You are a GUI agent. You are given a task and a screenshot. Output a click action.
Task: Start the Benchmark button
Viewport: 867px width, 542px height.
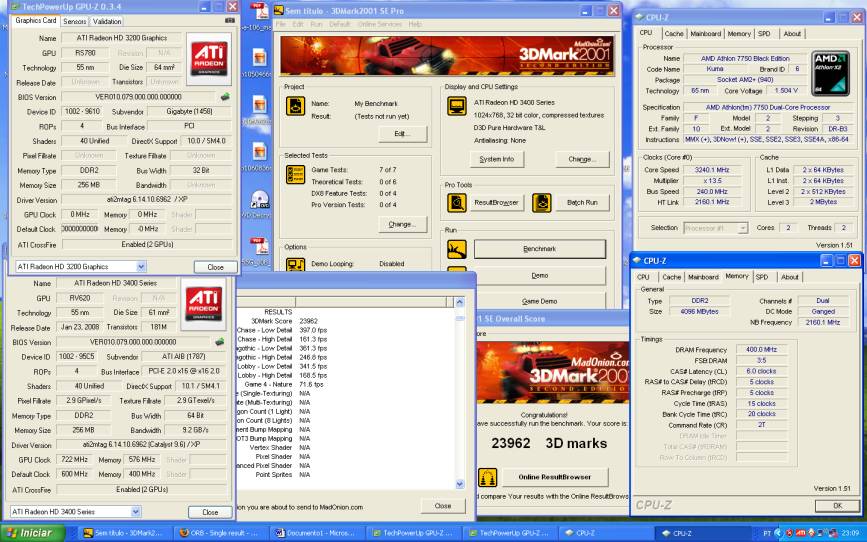540,249
